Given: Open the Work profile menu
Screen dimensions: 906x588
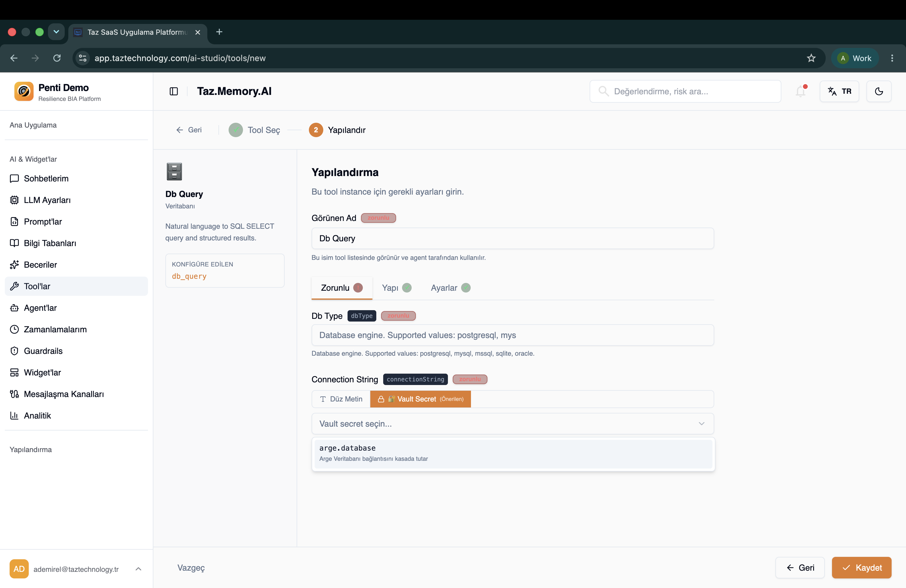Looking at the screenshot, I should coord(854,58).
